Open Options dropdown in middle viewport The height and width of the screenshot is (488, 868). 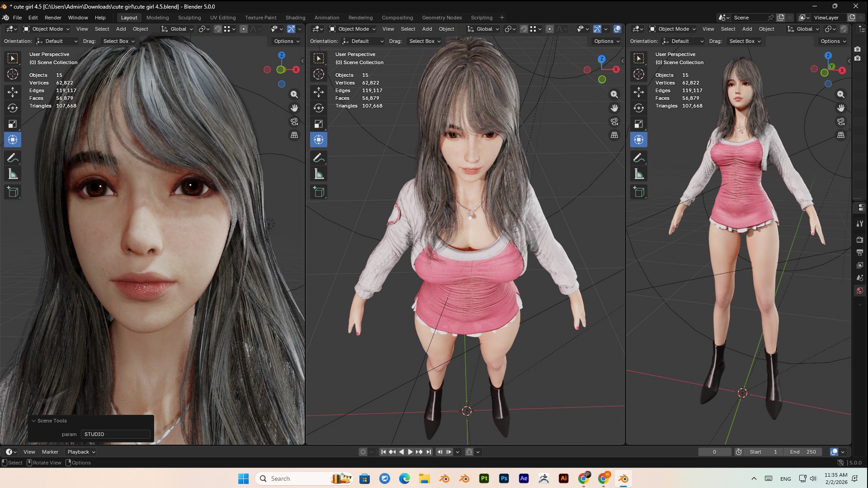point(607,41)
